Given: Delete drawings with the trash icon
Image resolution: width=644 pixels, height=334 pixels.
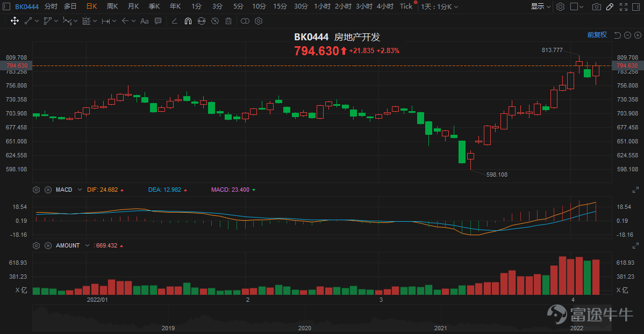Looking at the screenshot, I should [x=228, y=21].
